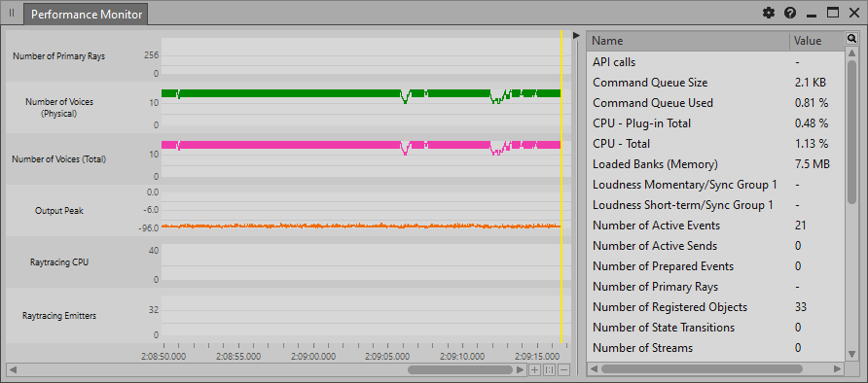868x383 pixels.
Task: Zoom out the graph timeline with minus
Action: tap(563, 369)
